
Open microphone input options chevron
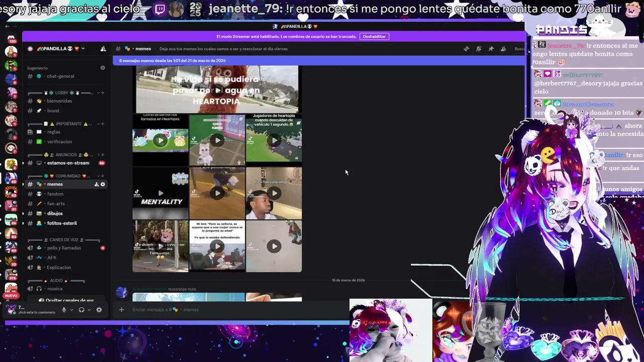(x=71, y=310)
